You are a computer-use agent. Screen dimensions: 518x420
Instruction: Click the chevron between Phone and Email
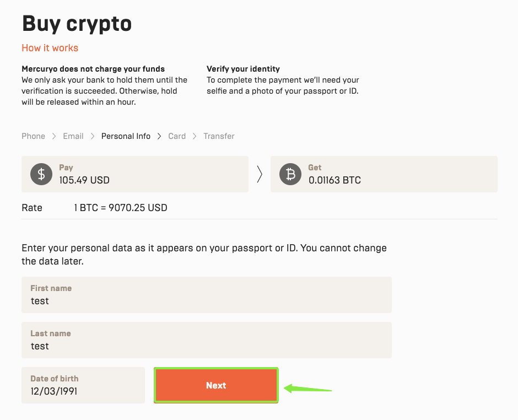click(x=53, y=136)
